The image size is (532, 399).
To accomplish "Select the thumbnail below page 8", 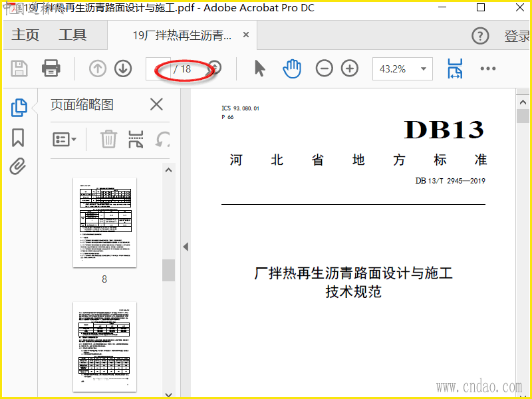I will click(105, 346).
